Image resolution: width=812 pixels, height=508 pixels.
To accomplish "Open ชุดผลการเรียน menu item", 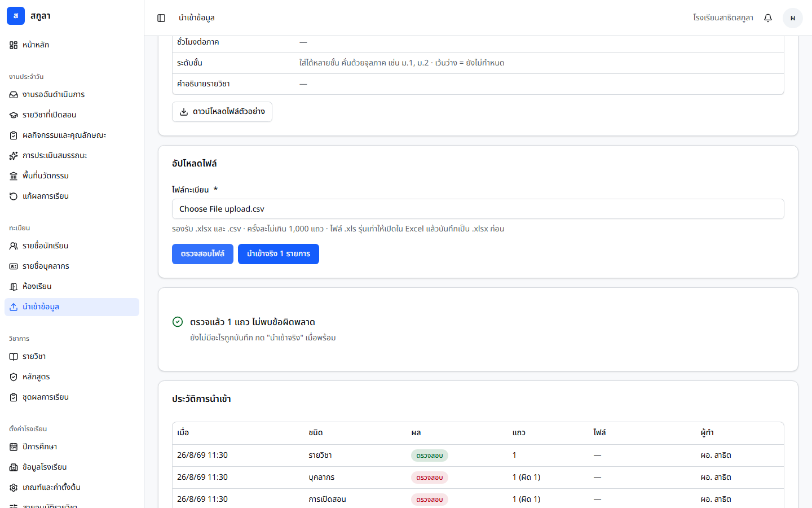I will (72, 397).
